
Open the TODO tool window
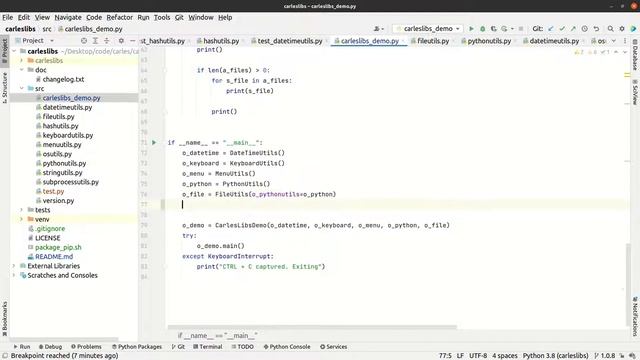pyautogui.click(x=242, y=347)
